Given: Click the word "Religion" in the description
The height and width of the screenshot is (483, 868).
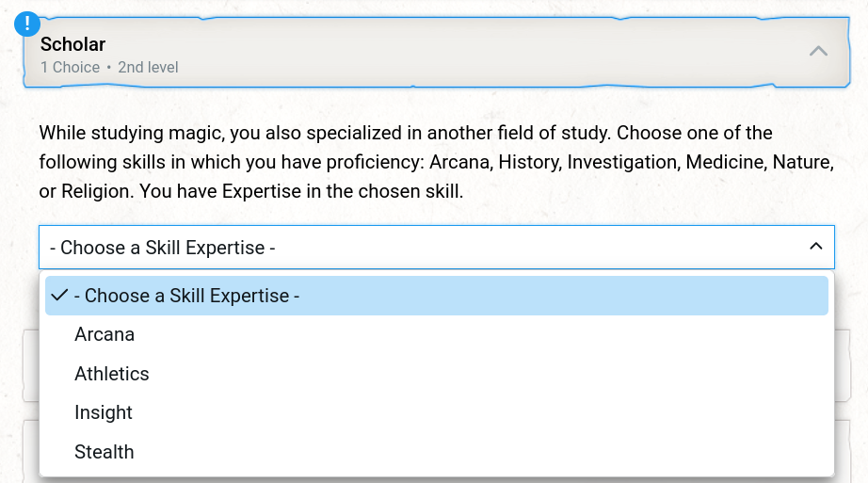Looking at the screenshot, I should click(94, 191).
